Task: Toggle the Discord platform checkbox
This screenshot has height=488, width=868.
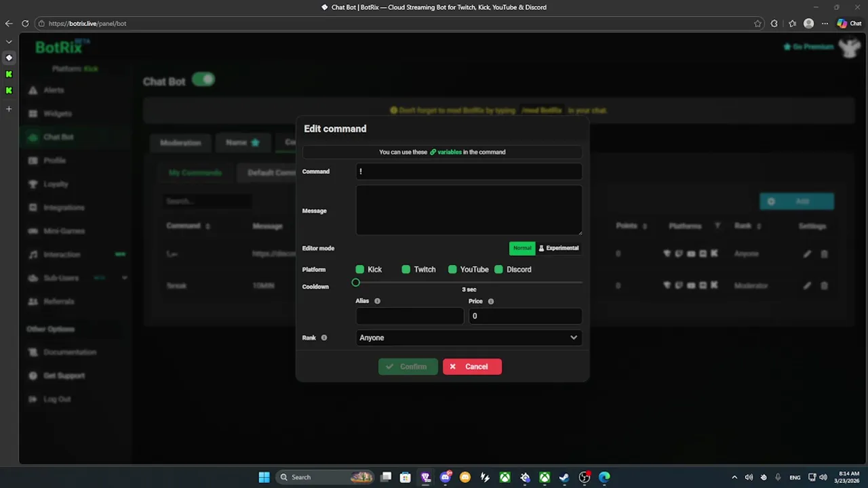Action: [498, 270]
